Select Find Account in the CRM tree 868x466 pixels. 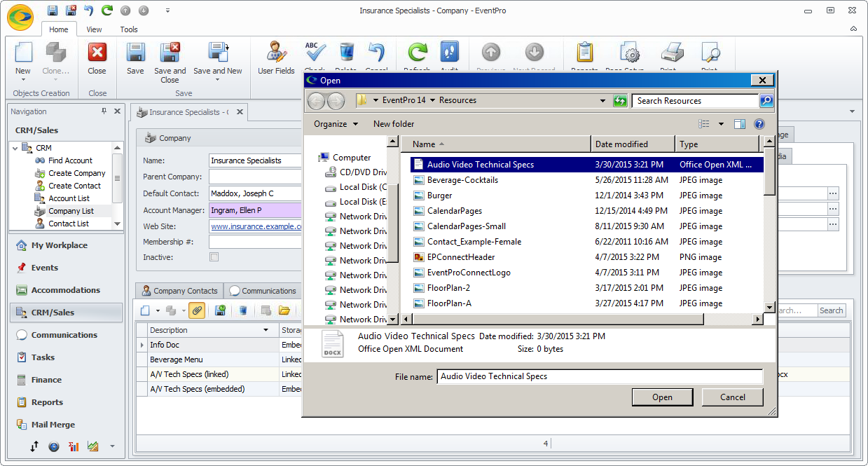click(70, 160)
